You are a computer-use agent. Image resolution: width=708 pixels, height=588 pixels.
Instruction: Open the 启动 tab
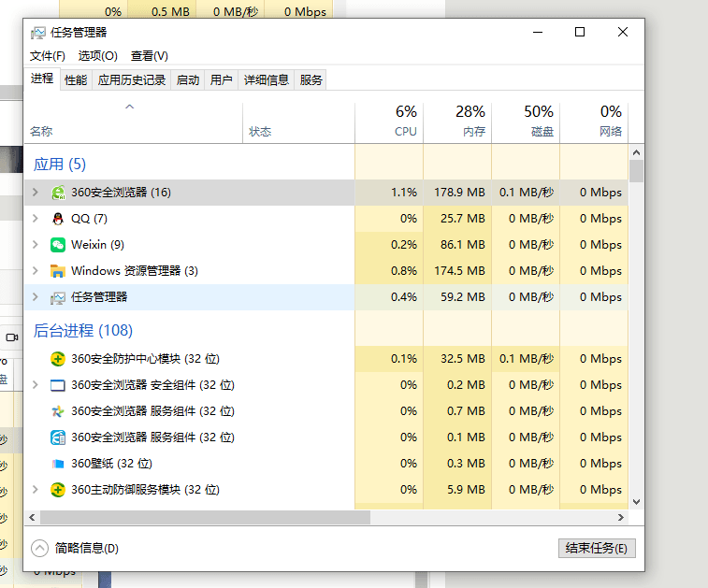pyautogui.click(x=188, y=80)
